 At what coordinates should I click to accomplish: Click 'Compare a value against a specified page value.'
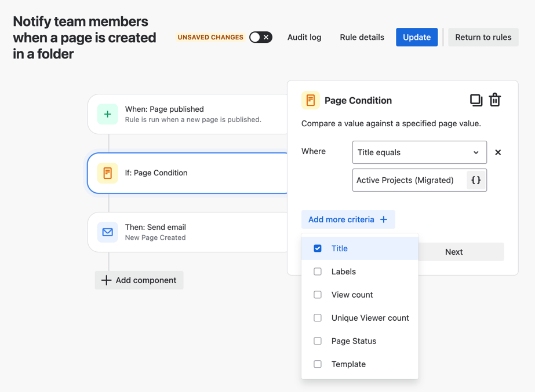point(391,123)
